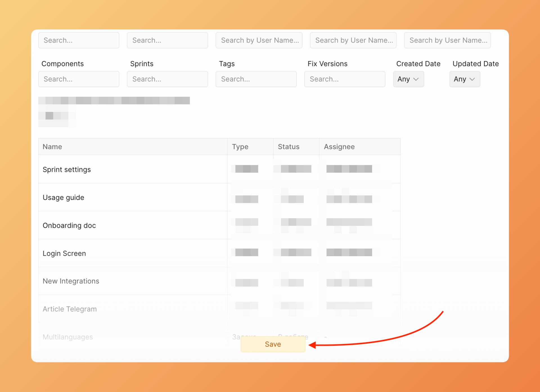Viewport: 540px width, 392px height.
Task: Click the Save button
Action: [x=273, y=344]
